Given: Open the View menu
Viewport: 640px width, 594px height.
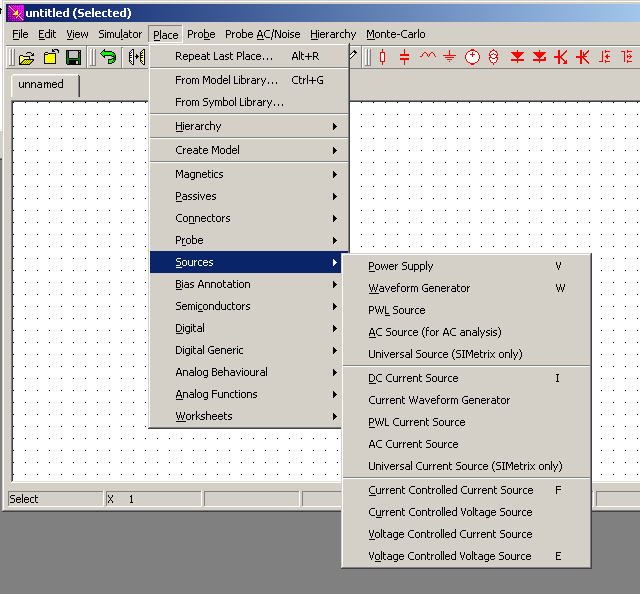Looking at the screenshot, I should [x=77, y=34].
